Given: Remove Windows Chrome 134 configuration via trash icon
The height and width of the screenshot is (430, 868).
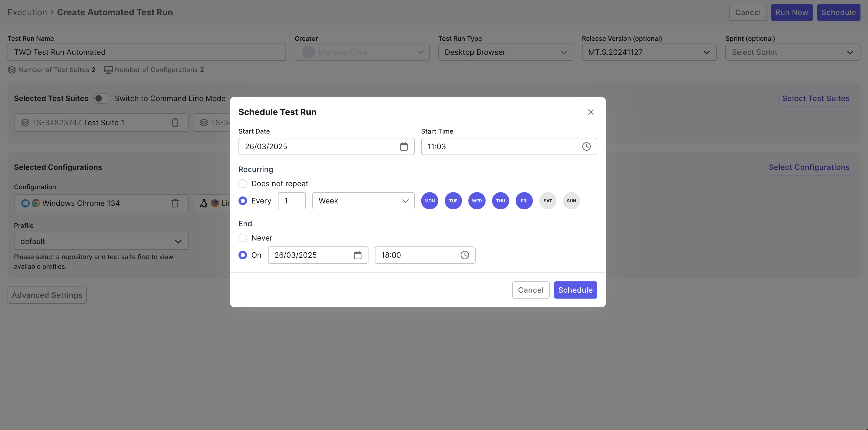Looking at the screenshot, I should click(x=175, y=203).
